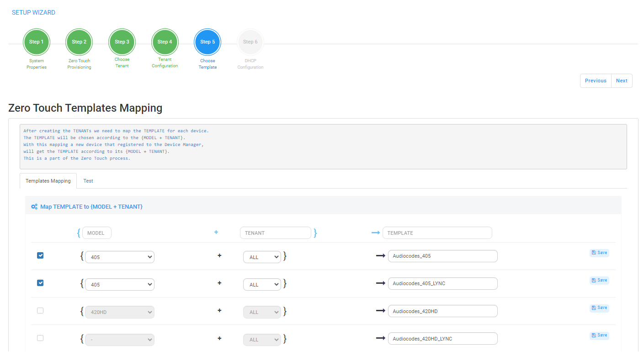Jump to Step 6 DHCP Configuration circle

click(x=250, y=42)
